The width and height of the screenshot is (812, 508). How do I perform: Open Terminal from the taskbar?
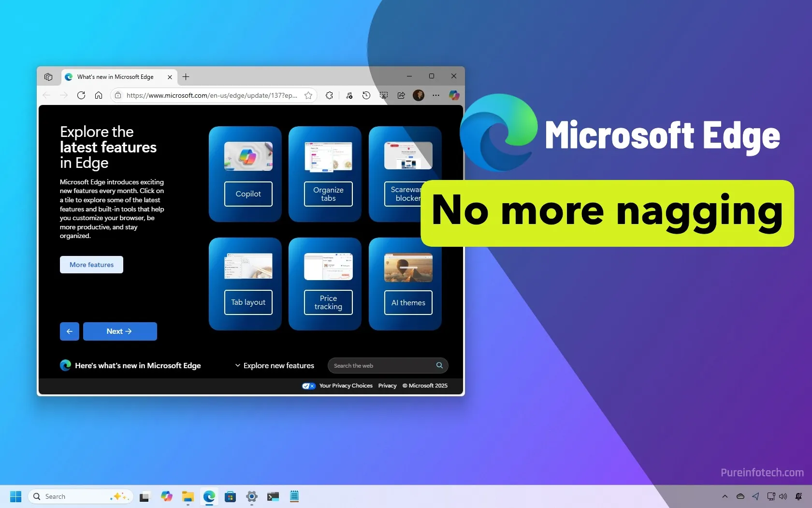pyautogui.click(x=273, y=496)
